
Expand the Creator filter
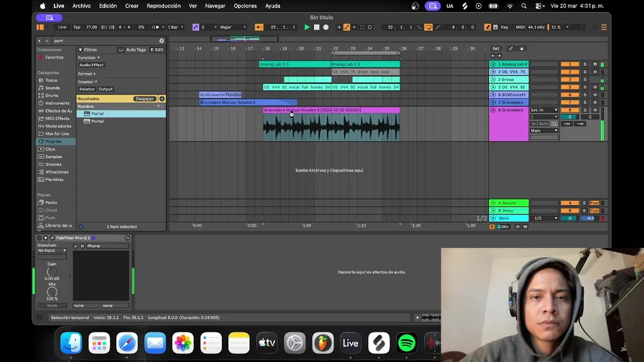pos(88,81)
